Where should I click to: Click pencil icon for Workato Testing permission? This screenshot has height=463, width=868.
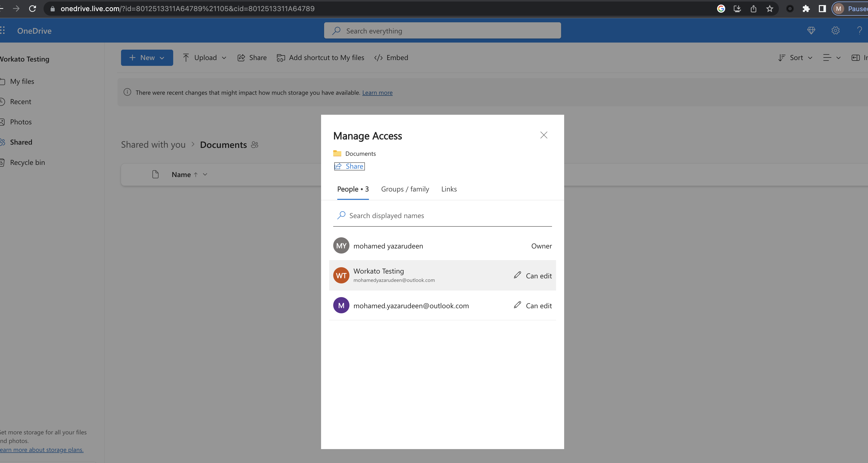tap(518, 275)
